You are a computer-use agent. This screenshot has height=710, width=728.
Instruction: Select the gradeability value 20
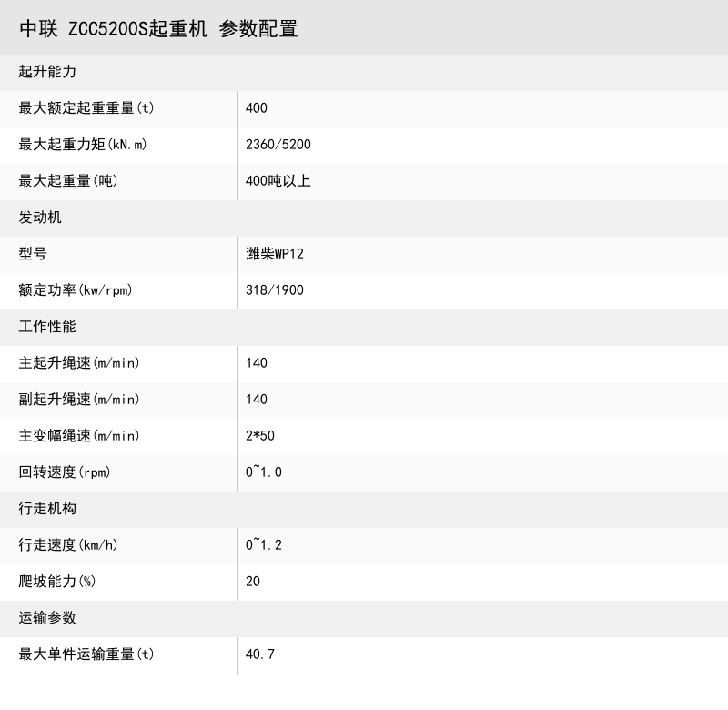pyautogui.click(x=253, y=582)
